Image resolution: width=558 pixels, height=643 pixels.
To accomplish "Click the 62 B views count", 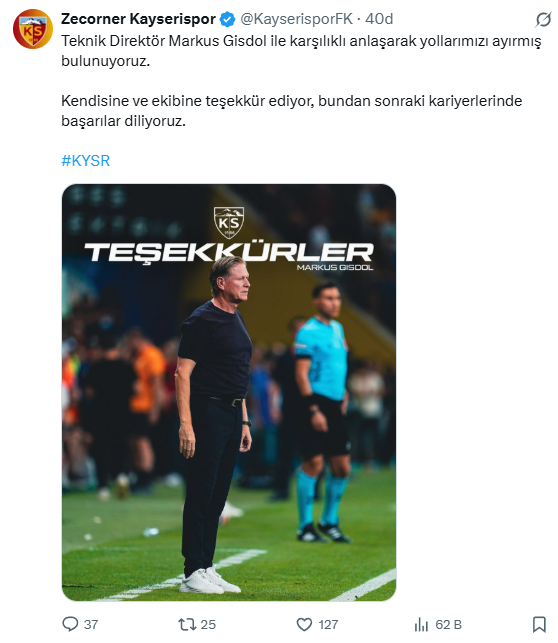I will pyautogui.click(x=449, y=625).
